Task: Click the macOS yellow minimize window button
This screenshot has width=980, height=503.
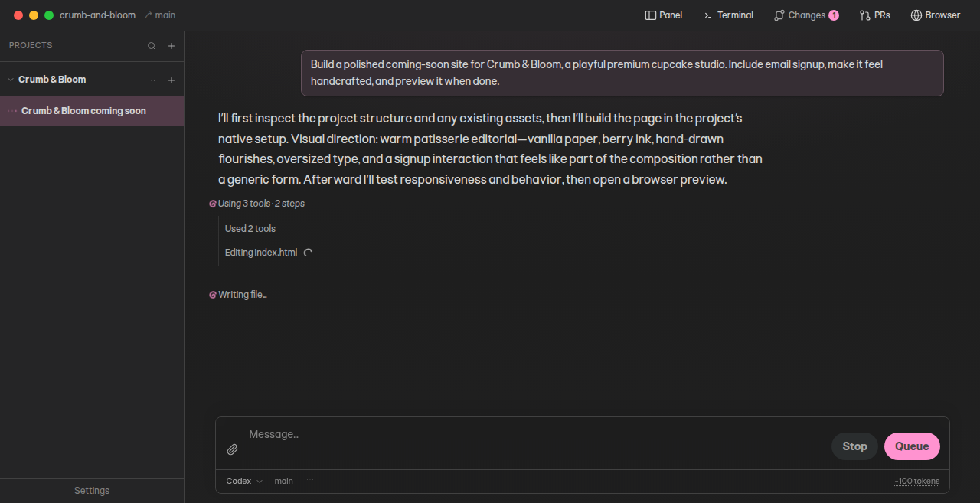Action: 34,15
